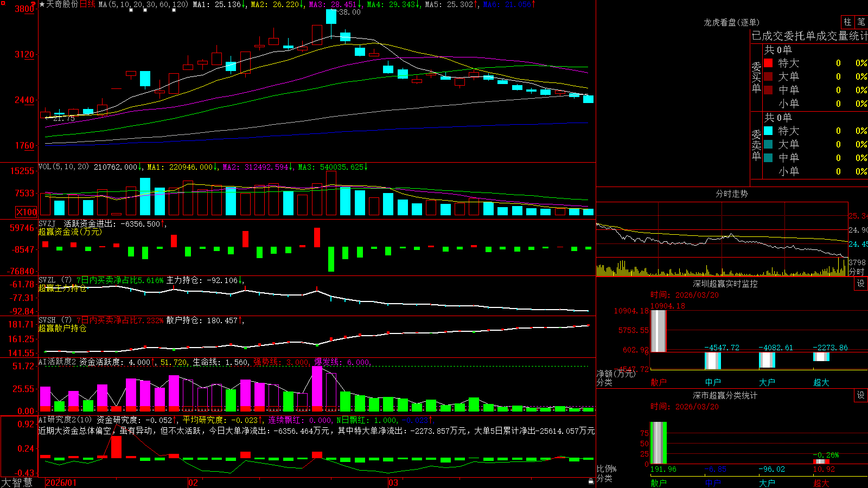The height and width of the screenshot is (488, 868).
Task: Click the red 特大 buy order swatch
Action: click(x=768, y=63)
